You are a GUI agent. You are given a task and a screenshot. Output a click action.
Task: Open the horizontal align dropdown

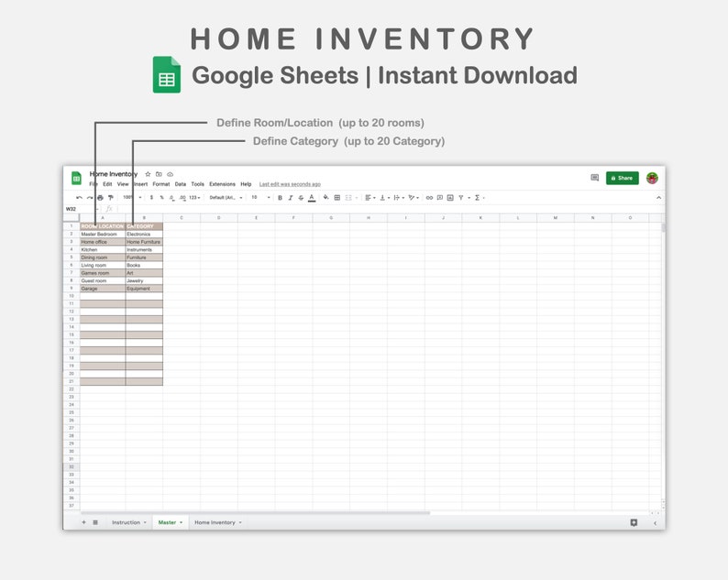[370, 198]
